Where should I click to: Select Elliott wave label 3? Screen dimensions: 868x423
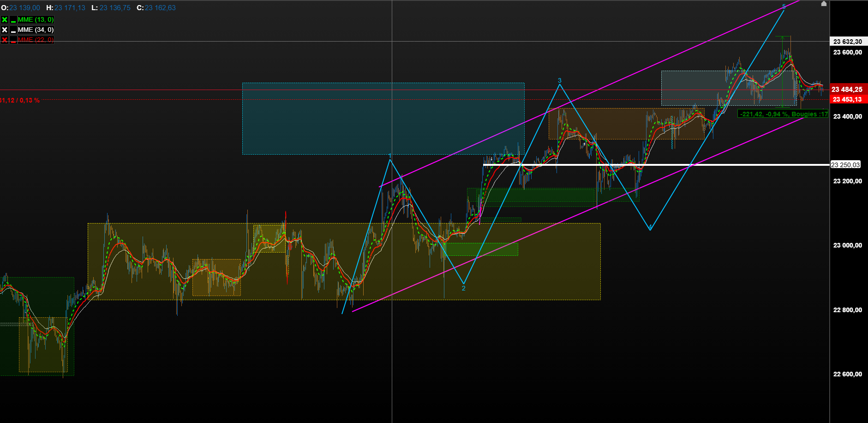point(560,80)
